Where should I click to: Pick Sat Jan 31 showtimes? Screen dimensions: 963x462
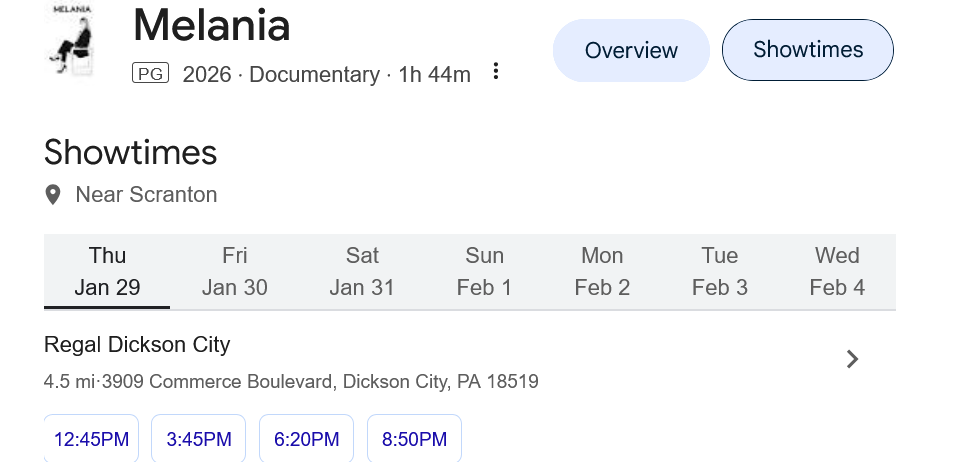tap(362, 271)
